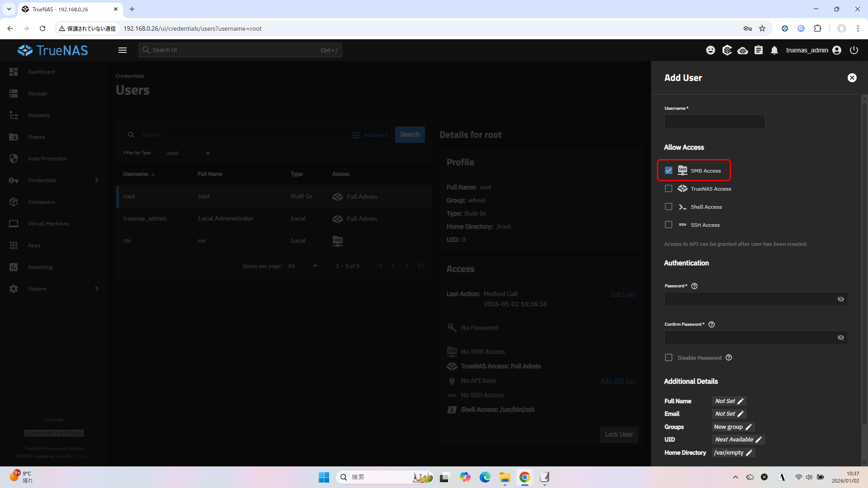Viewport: 868px width, 488px height.
Task: Click the notifications bell icon
Action: tap(774, 50)
